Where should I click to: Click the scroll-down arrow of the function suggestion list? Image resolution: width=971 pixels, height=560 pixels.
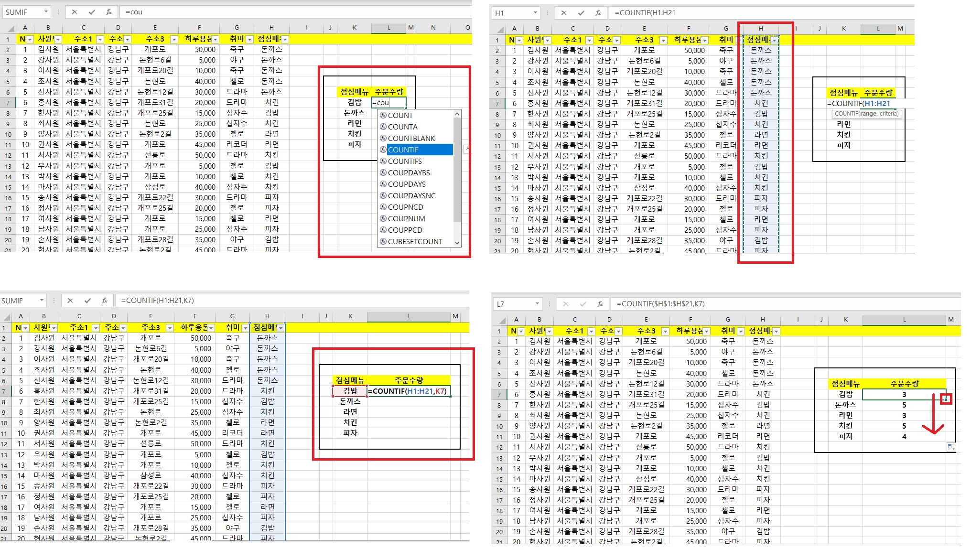click(457, 243)
